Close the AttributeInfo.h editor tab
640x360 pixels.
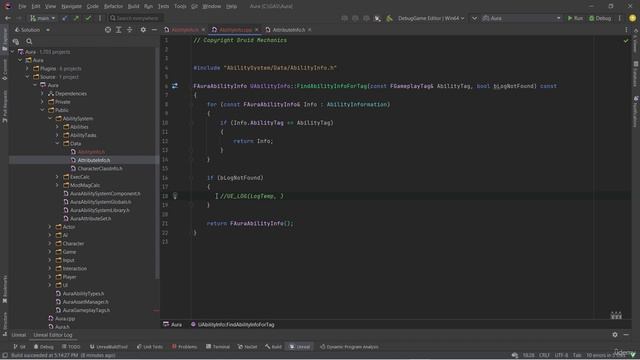click(309, 30)
